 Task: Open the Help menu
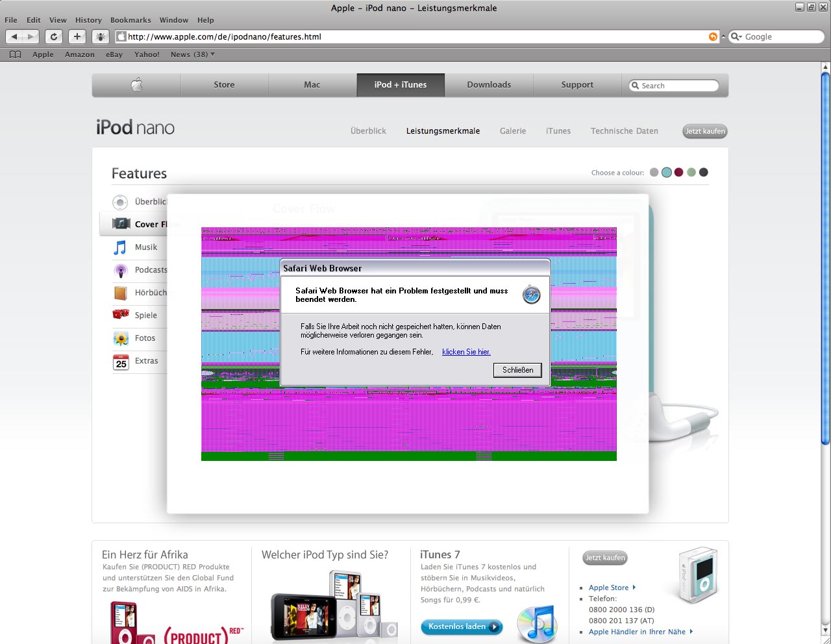pos(205,20)
